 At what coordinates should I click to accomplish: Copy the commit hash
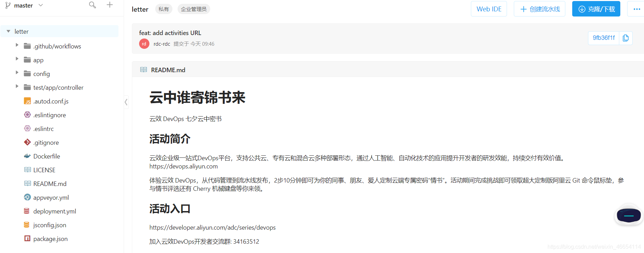(626, 38)
